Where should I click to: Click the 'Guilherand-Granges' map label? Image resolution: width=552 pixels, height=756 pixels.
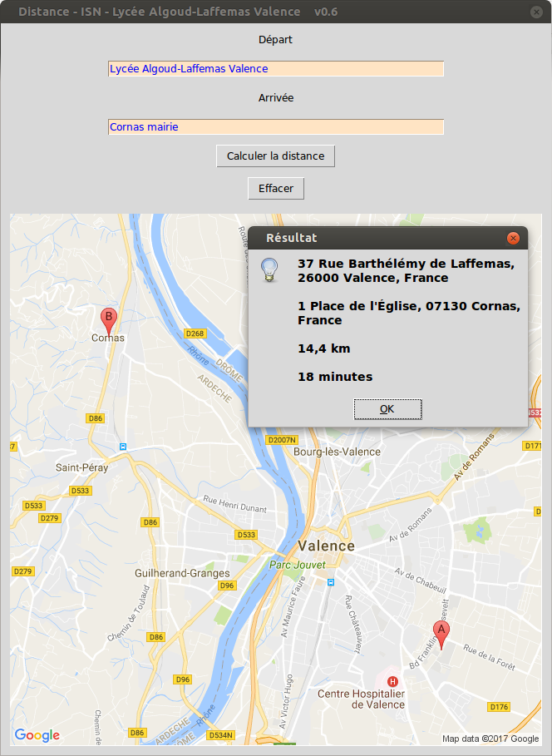pos(182,573)
